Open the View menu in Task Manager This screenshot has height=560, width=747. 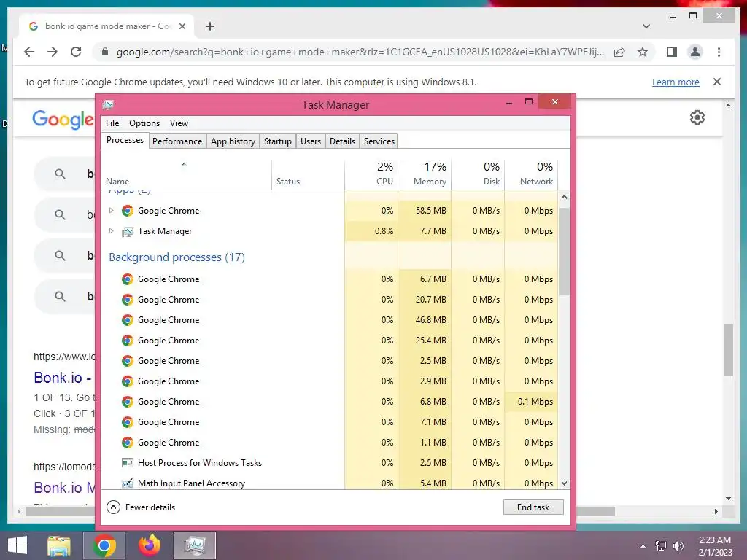pyautogui.click(x=179, y=123)
